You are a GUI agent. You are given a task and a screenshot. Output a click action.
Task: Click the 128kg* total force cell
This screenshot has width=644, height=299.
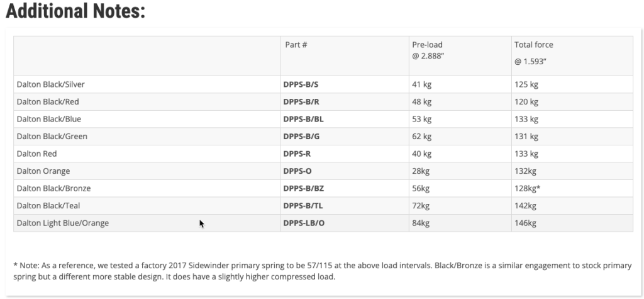(528, 188)
